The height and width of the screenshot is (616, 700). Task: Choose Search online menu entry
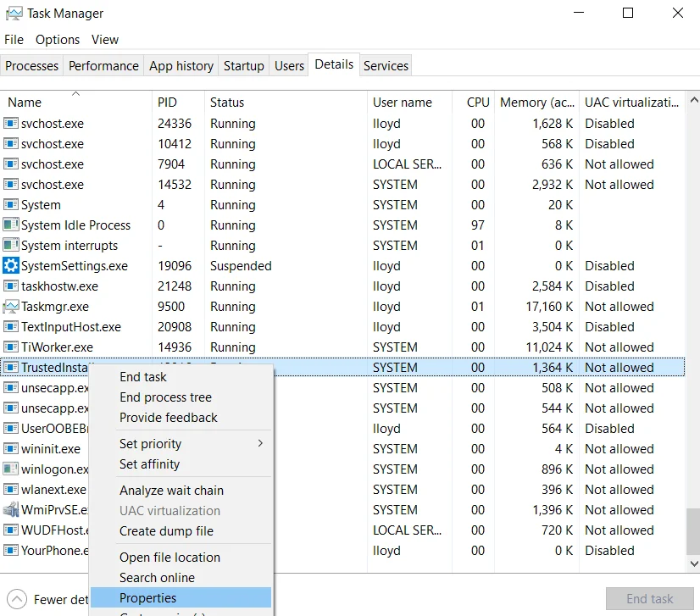point(181,578)
